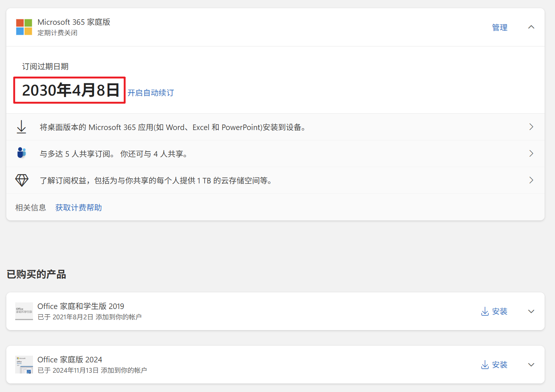Collapse the Microsoft 365 家庭版 card
Image resolution: width=555 pixels, height=392 pixels.
pyautogui.click(x=531, y=27)
